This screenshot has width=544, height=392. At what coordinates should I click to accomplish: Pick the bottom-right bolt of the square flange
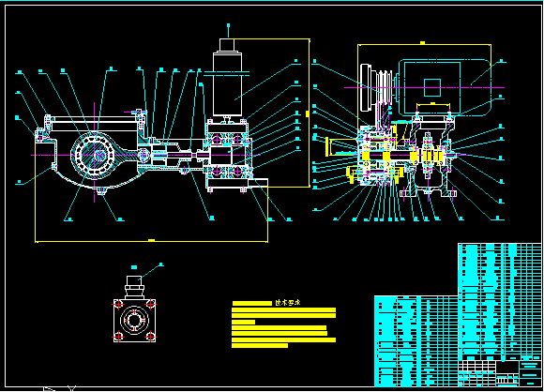point(150,336)
